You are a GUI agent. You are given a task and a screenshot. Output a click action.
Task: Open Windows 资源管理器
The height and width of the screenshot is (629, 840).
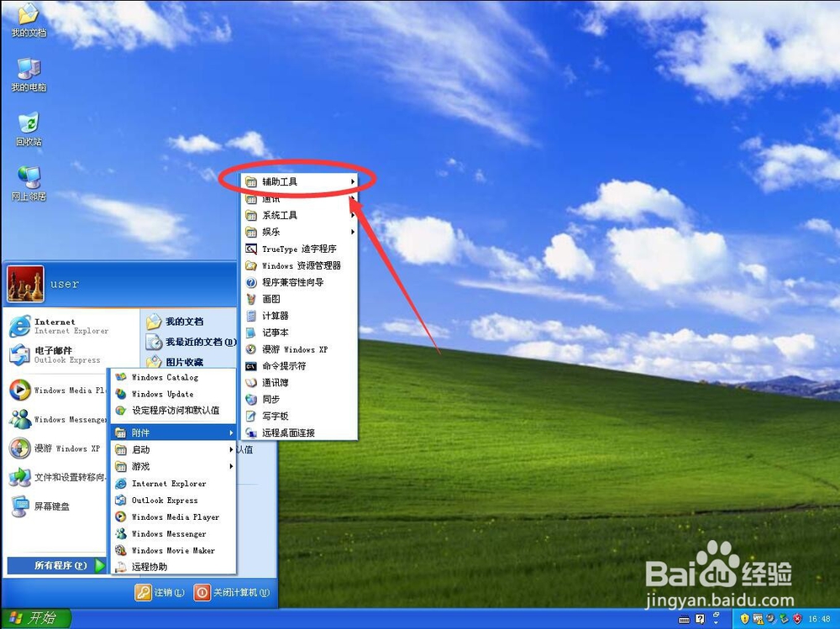tap(300, 265)
